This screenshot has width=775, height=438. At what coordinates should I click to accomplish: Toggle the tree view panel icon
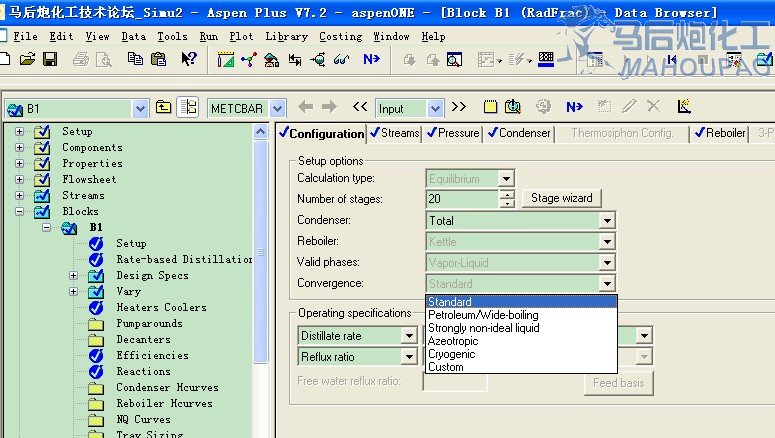[x=188, y=107]
